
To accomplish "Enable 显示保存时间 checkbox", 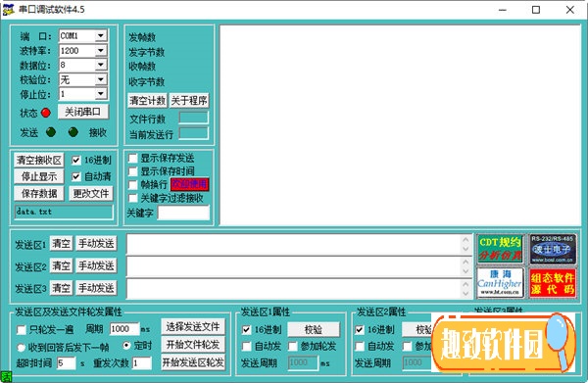I will 133,171.
